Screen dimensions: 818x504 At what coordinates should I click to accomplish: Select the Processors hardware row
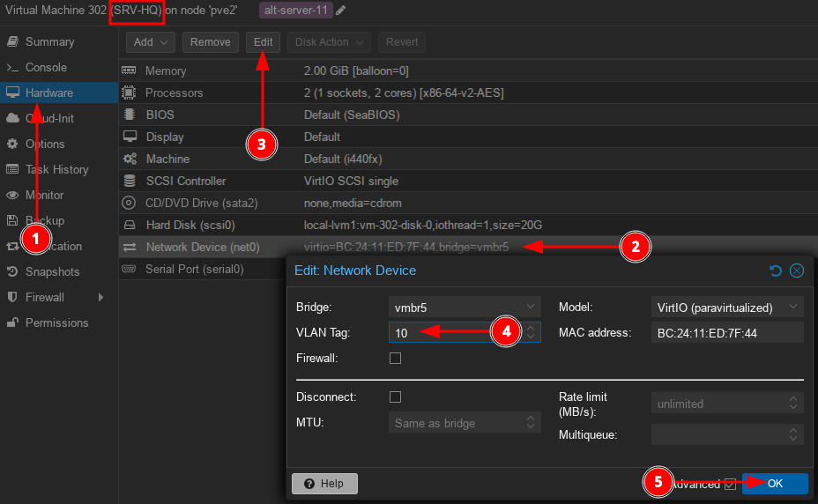coord(174,93)
